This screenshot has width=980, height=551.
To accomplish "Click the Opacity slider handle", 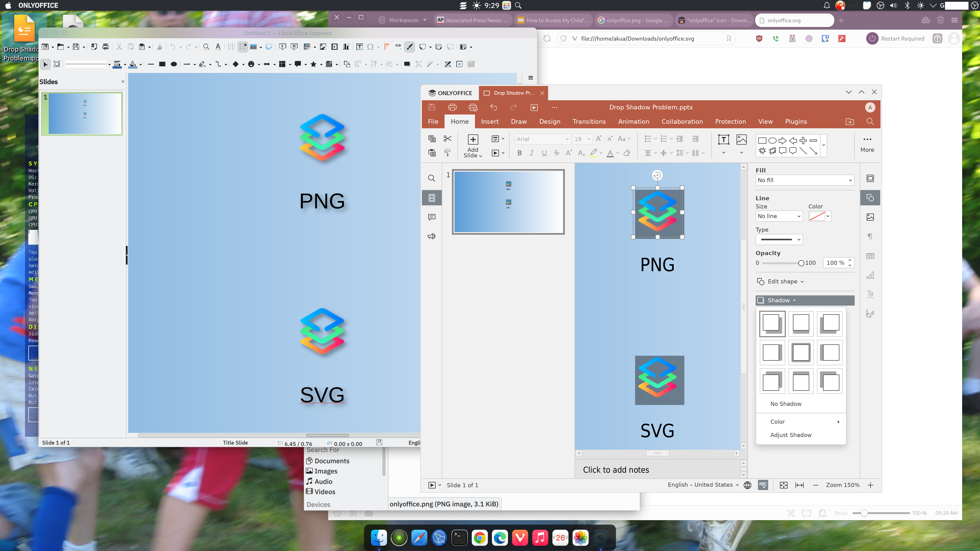I will [x=801, y=263].
